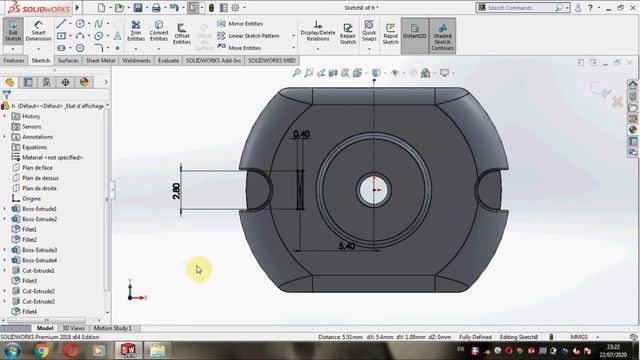640x360 pixels.
Task: Click Mirror Entities
Action: 240,24
